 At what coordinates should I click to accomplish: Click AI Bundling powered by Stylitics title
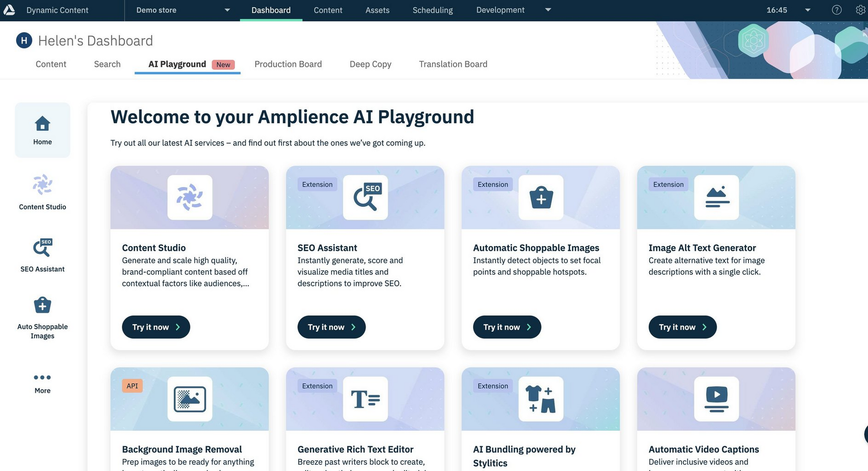coord(524,456)
